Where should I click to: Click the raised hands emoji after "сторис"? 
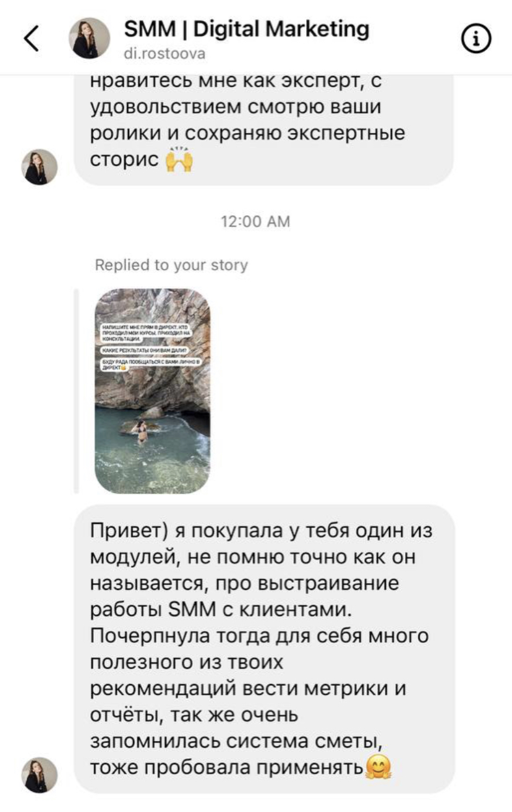pos(179,160)
